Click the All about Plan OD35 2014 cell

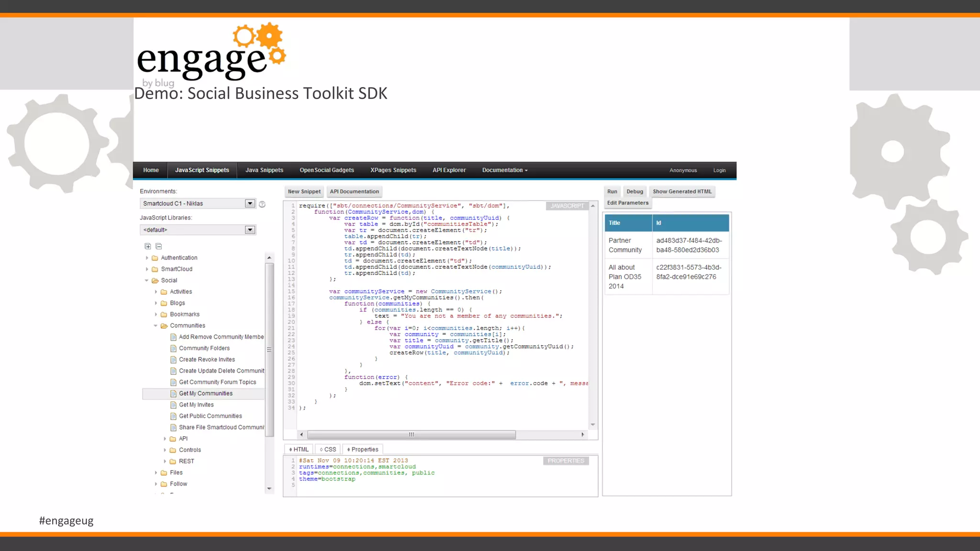(x=629, y=277)
